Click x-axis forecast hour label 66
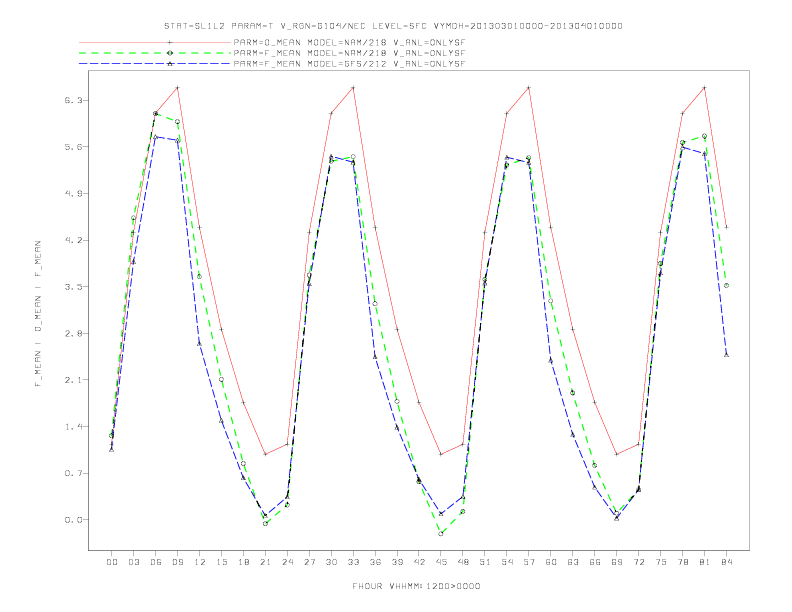Screen dimensions: 792x612 pos(595,562)
